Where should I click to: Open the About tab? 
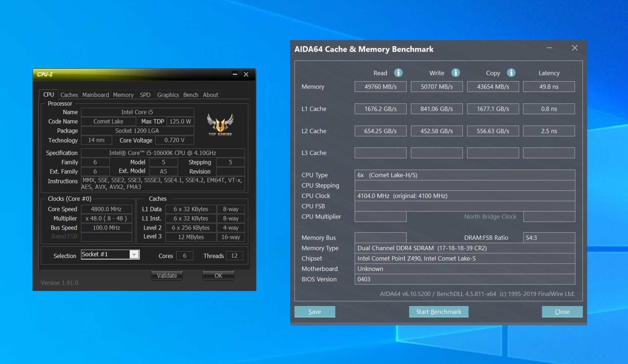coord(210,95)
